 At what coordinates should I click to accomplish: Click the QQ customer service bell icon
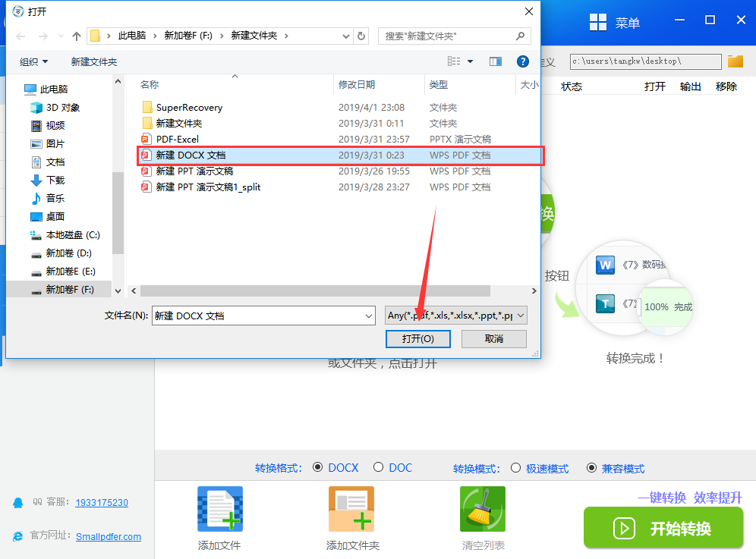pos(18,503)
